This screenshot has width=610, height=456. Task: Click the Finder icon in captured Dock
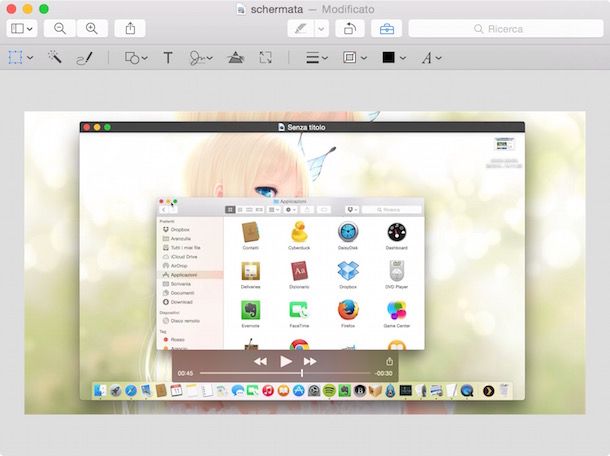[x=100, y=390]
